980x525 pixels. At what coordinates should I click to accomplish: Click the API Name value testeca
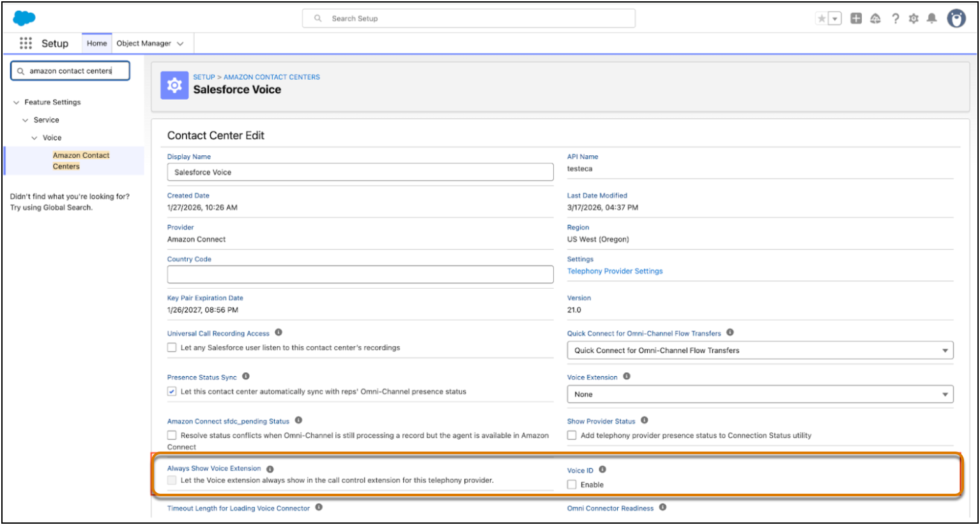coord(579,169)
